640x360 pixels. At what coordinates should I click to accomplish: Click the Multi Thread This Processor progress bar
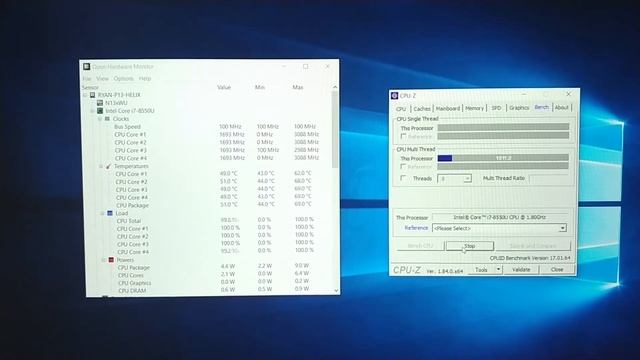503,158
